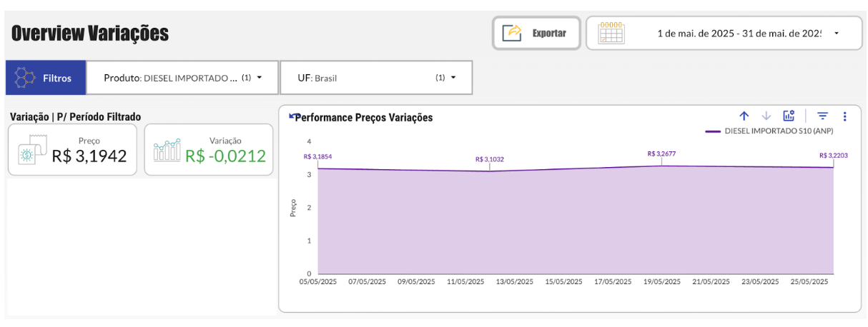Open the chart three-dot more options menu

(845, 116)
